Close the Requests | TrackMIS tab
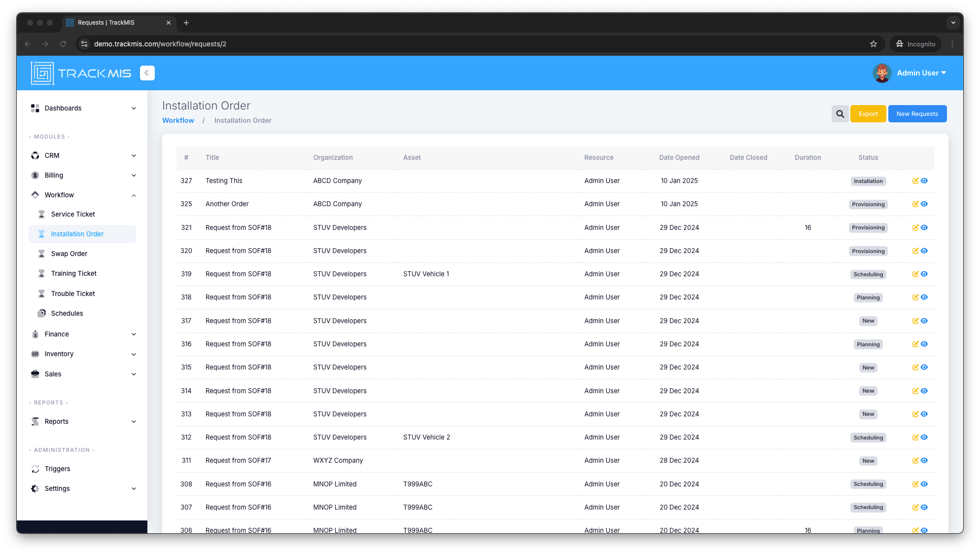980x554 pixels. click(169, 23)
